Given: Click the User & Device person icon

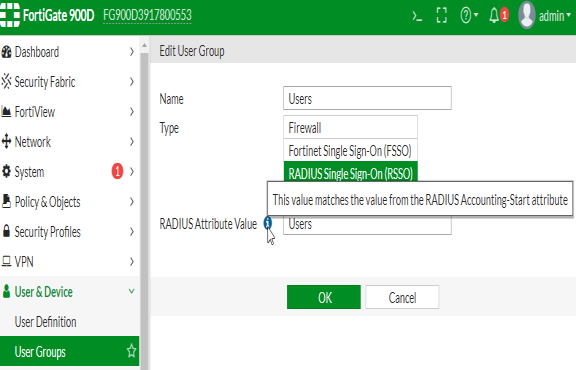Looking at the screenshot, I should 6,291.
